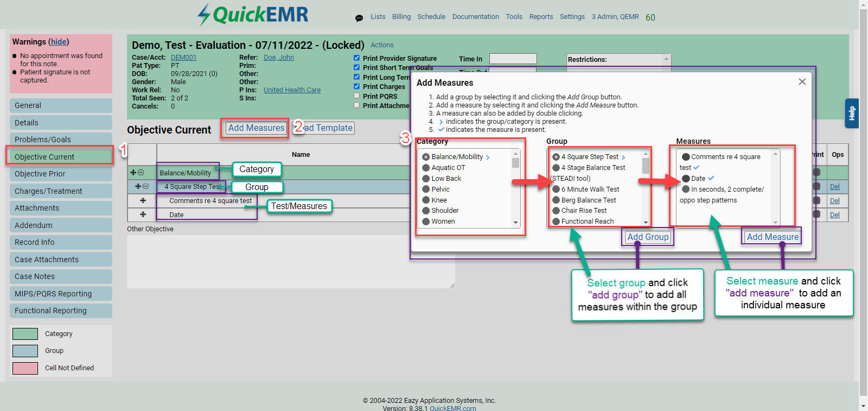Click the Add Group button
The height and width of the screenshot is (411, 868).
(x=648, y=237)
